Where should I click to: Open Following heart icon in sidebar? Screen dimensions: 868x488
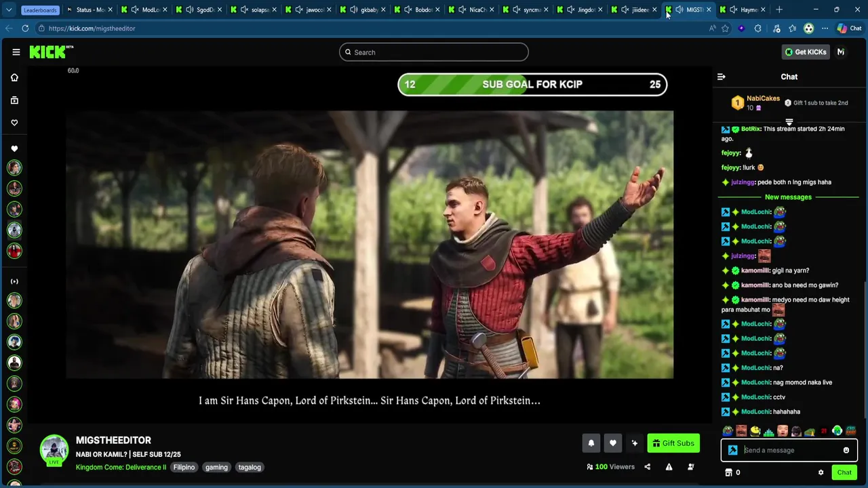pos(14,123)
